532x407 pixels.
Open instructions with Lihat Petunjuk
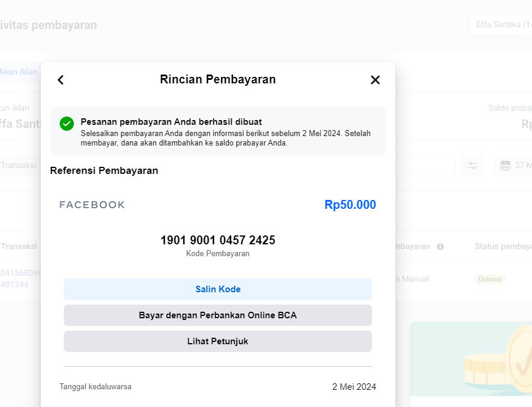(218, 341)
